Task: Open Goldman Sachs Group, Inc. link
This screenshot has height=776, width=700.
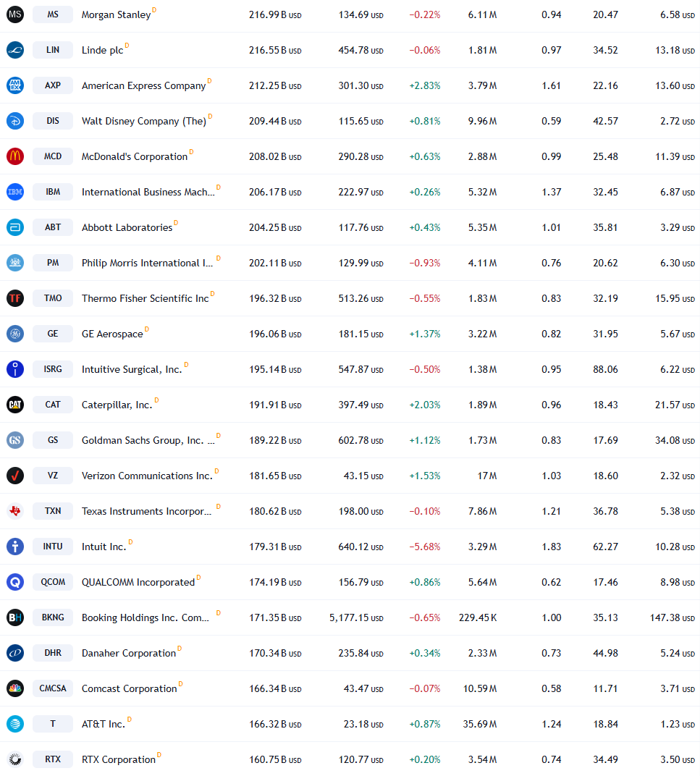Action: pos(148,440)
